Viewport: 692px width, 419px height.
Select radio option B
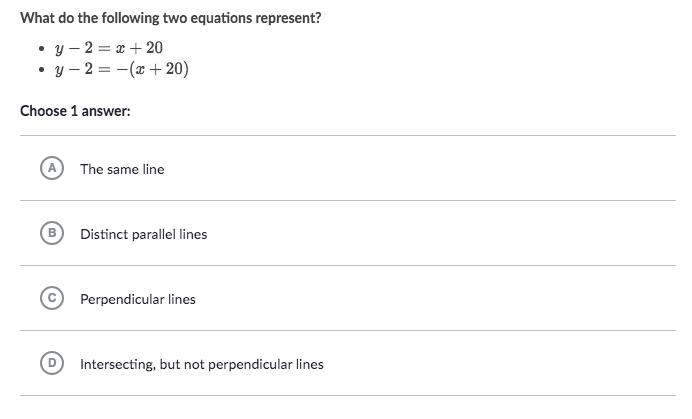(51, 233)
